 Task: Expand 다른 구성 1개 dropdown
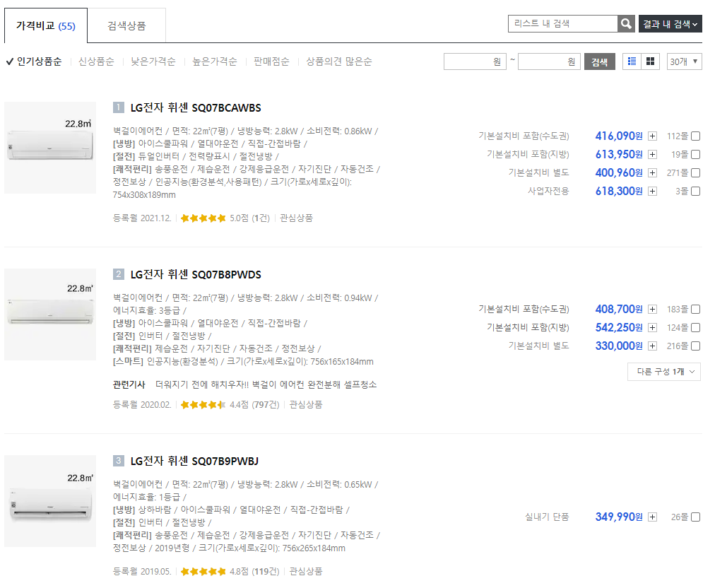664,372
